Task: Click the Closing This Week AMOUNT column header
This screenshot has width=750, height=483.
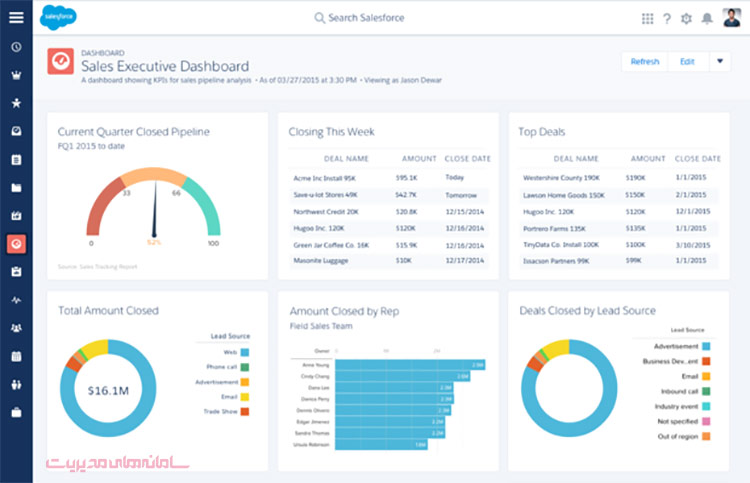Action: (x=419, y=158)
